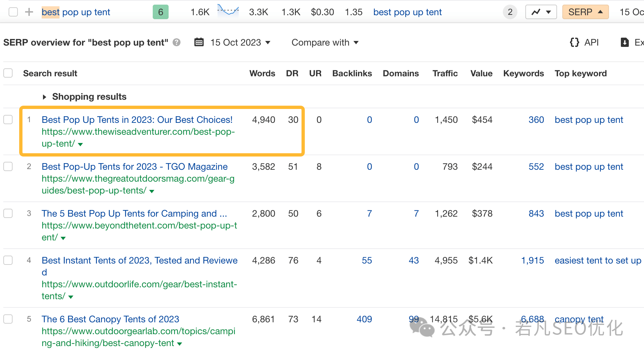Open the Compare with dropdown

click(325, 42)
